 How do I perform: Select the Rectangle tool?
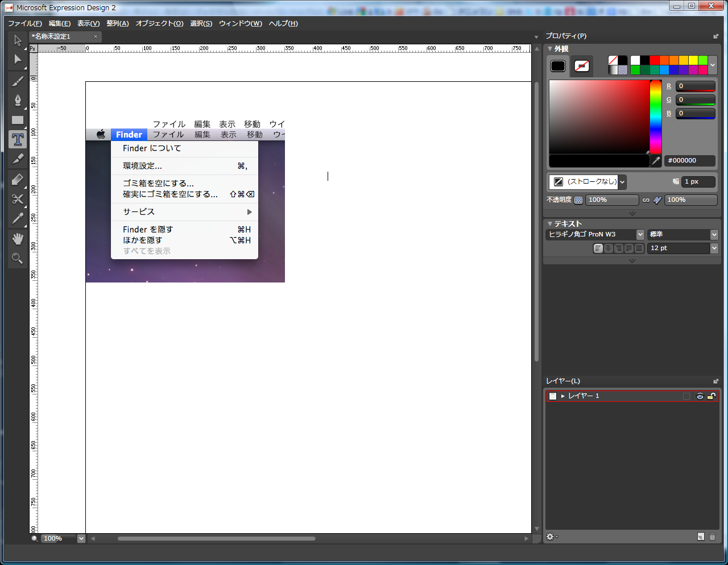pyautogui.click(x=18, y=120)
